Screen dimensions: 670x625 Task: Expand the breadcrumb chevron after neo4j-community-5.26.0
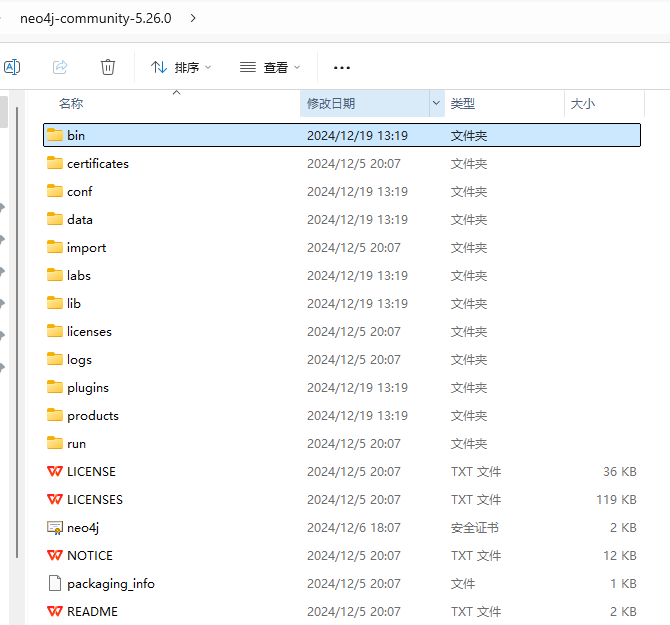click(193, 18)
